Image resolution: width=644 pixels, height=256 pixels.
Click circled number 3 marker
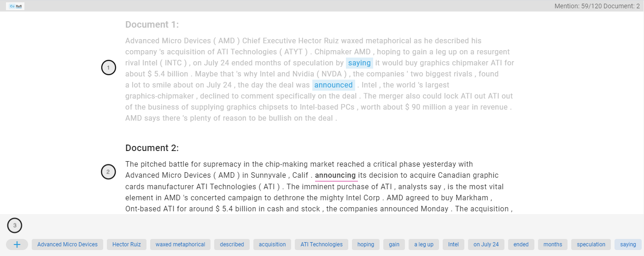click(15, 226)
